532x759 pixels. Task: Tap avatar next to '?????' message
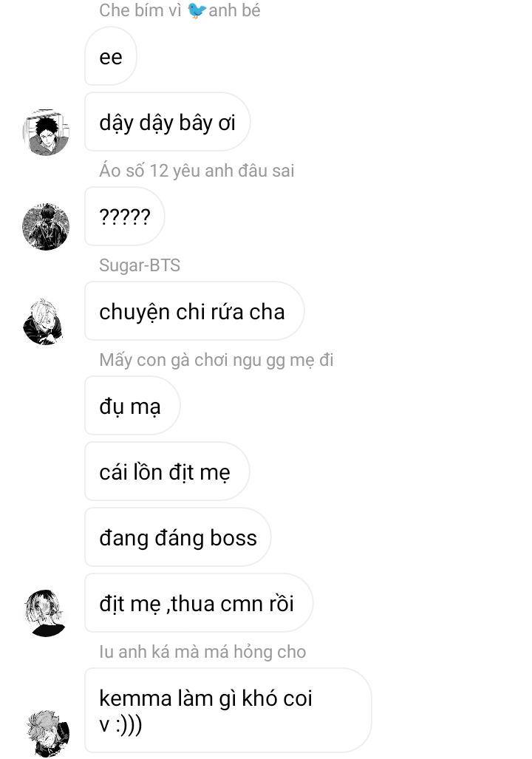pos(46,227)
